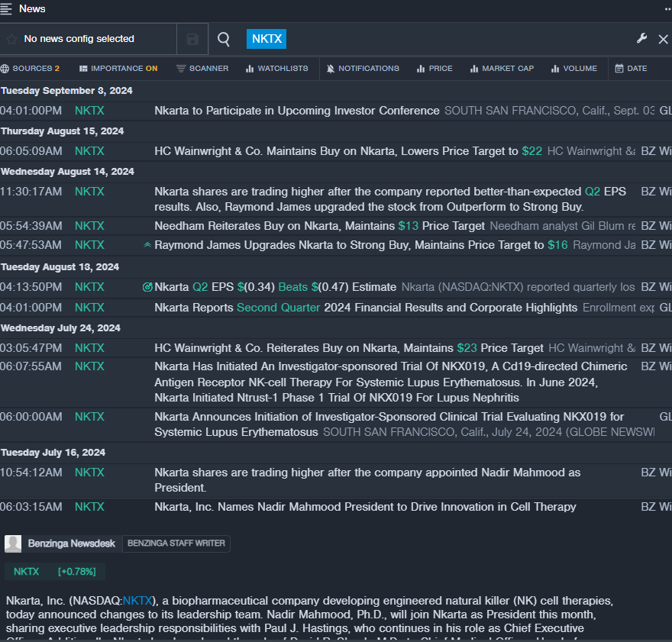Open Nkarta Investor Conference headline
672x642 pixels.
point(296,111)
